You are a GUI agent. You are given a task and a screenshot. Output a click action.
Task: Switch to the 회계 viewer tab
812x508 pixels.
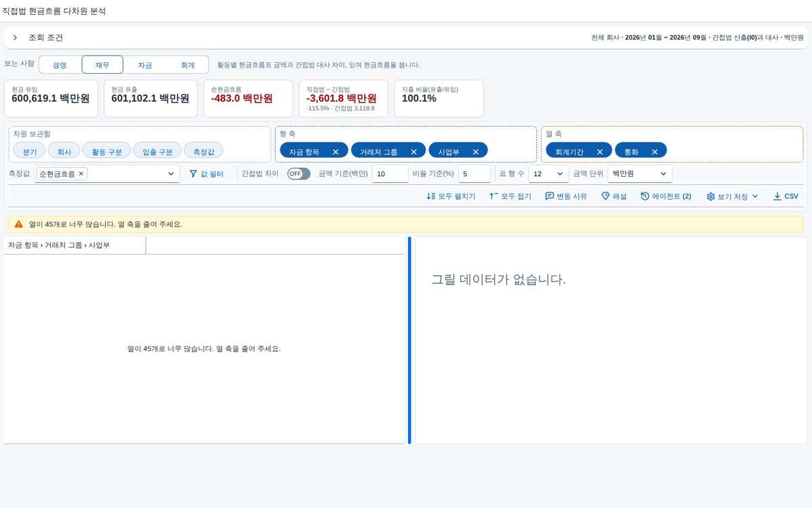coord(187,65)
